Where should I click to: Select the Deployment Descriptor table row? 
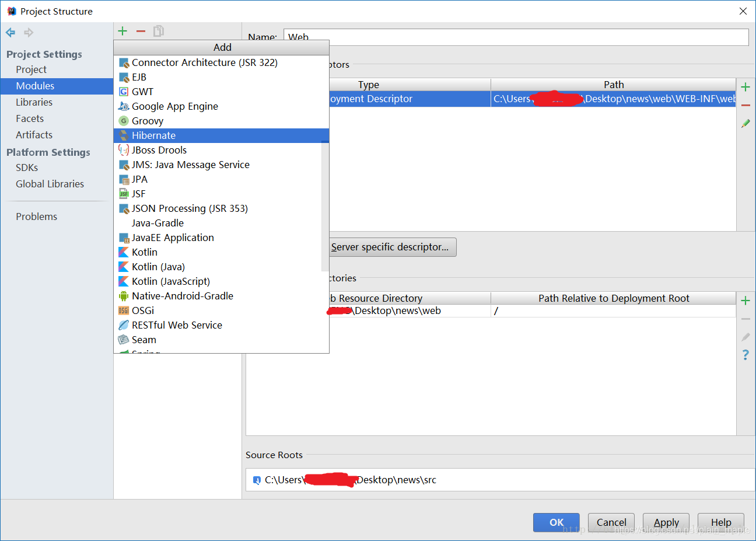tap(532, 99)
